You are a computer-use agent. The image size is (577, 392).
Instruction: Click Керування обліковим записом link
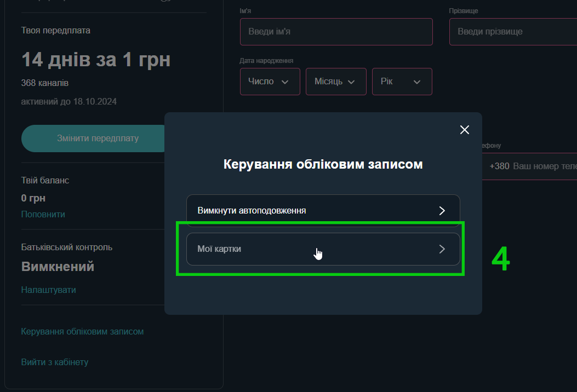pyautogui.click(x=82, y=331)
